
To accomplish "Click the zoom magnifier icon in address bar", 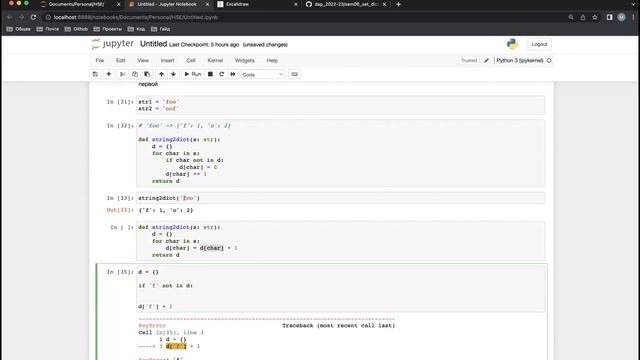I will tap(571, 17).
